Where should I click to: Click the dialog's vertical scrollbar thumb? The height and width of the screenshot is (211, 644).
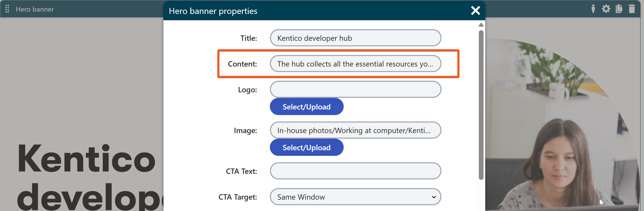pos(481,105)
